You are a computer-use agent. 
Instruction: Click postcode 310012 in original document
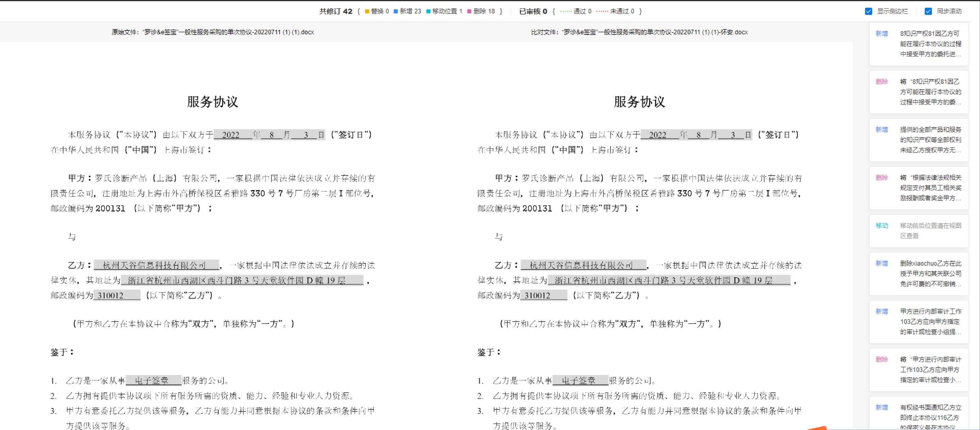point(117,295)
